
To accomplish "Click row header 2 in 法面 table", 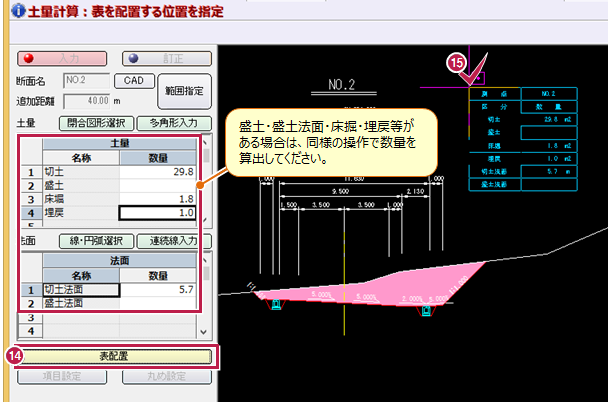I will pyautogui.click(x=31, y=304).
